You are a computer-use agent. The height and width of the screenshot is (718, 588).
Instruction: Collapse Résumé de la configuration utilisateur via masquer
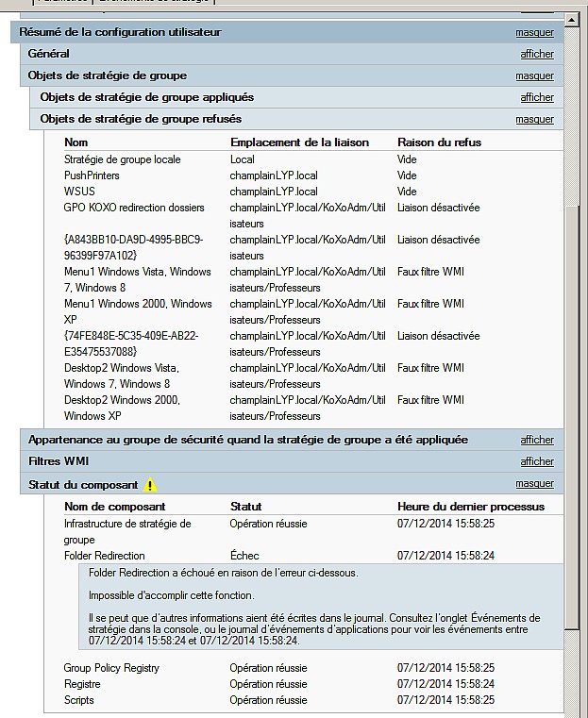point(534,32)
